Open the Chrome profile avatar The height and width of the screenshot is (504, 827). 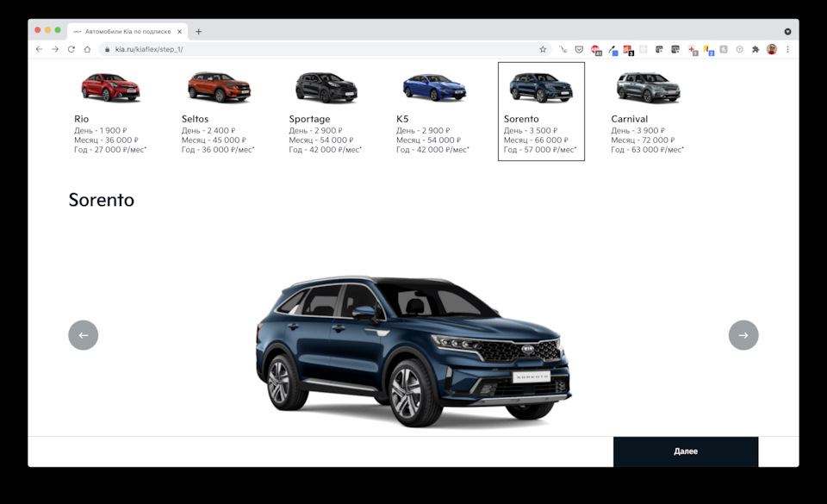pyautogui.click(x=772, y=49)
